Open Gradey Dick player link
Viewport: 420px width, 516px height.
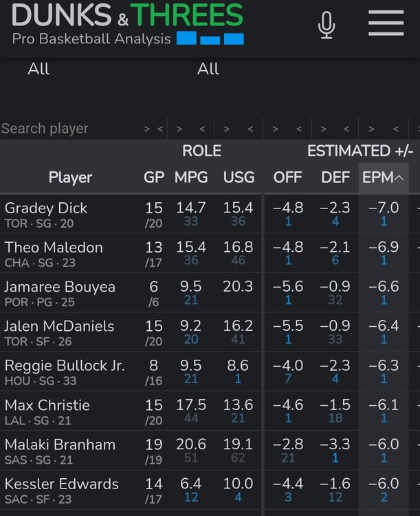coord(46,208)
